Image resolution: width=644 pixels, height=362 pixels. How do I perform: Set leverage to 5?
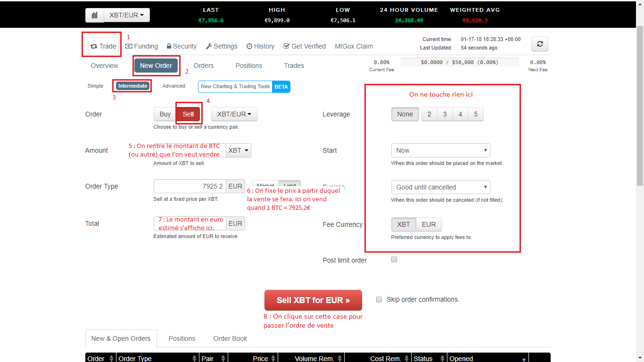tap(476, 114)
